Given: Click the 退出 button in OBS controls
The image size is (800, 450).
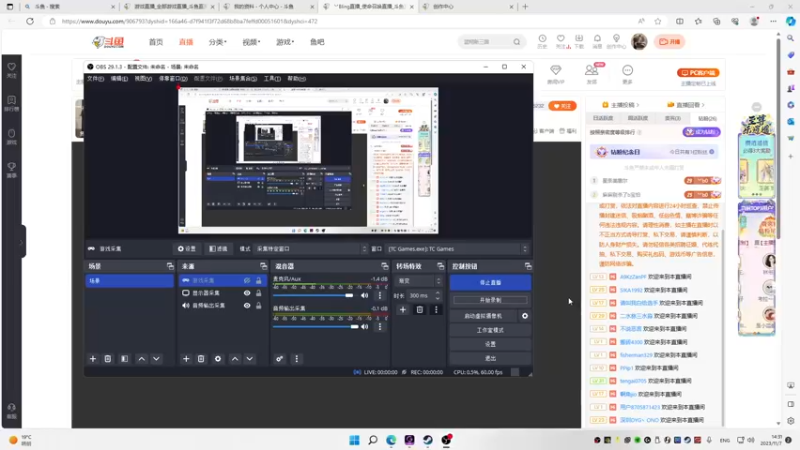Looking at the screenshot, I should [490, 358].
